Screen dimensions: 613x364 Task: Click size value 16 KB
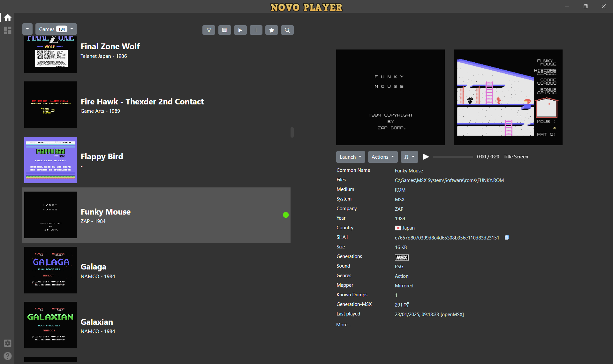tap(401, 247)
